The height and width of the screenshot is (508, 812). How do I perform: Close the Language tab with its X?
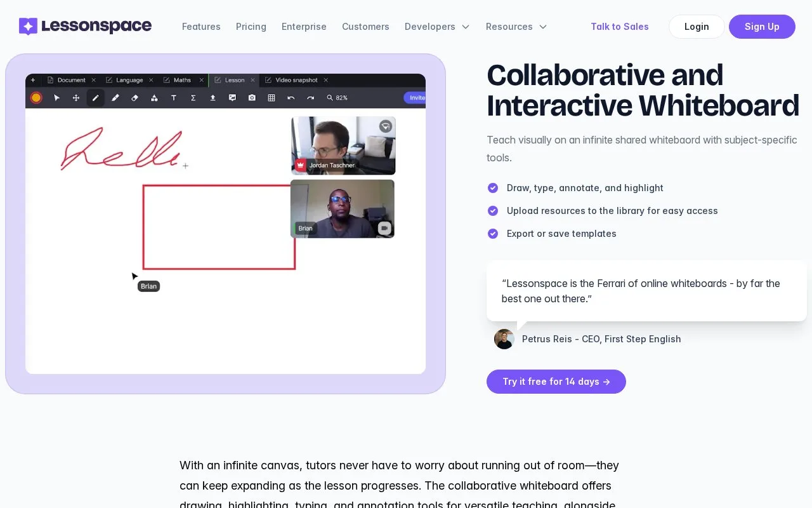click(x=151, y=80)
